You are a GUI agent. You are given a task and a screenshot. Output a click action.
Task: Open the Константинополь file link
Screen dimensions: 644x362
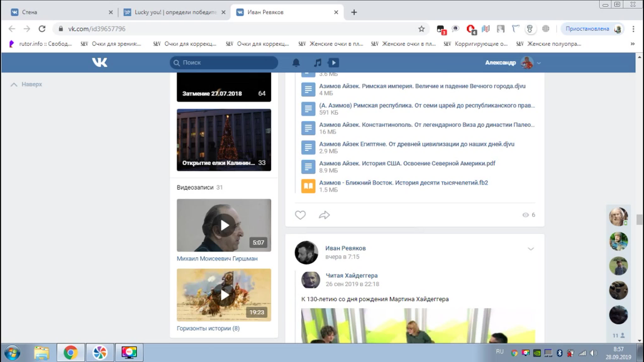[427, 125]
